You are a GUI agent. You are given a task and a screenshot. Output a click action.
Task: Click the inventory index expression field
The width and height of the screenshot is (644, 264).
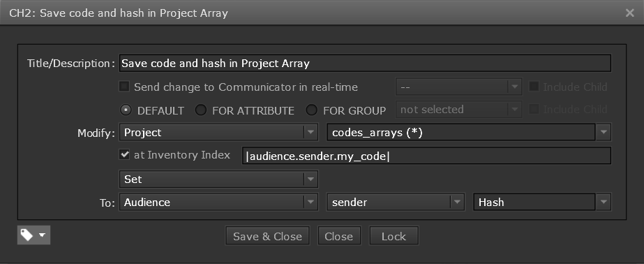pyautogui.click(x=426, y=156)
